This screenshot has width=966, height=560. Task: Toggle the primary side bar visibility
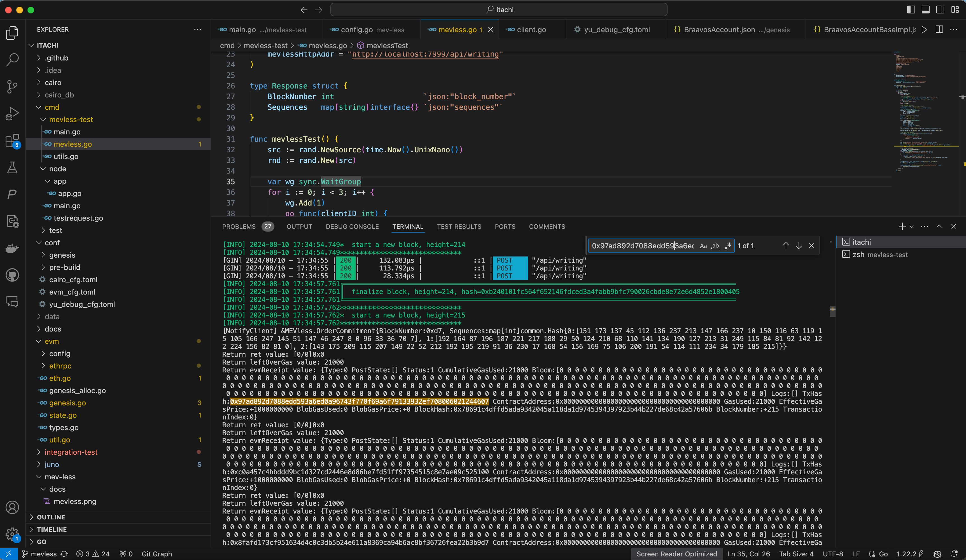911,10
